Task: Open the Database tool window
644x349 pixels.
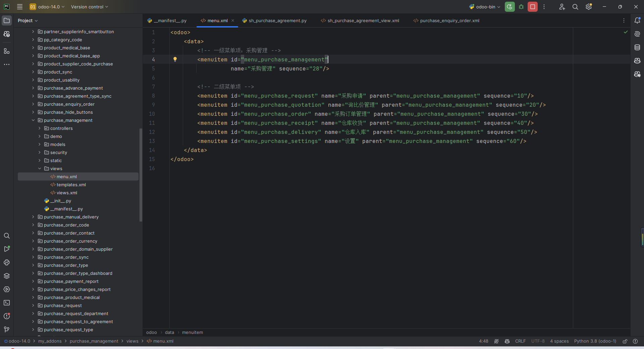Action: pos(637,47)
